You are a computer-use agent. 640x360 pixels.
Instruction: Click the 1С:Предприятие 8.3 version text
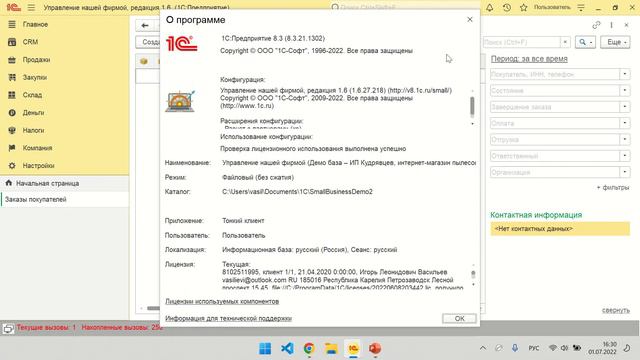pyautogui.click(x=273, y=38)
